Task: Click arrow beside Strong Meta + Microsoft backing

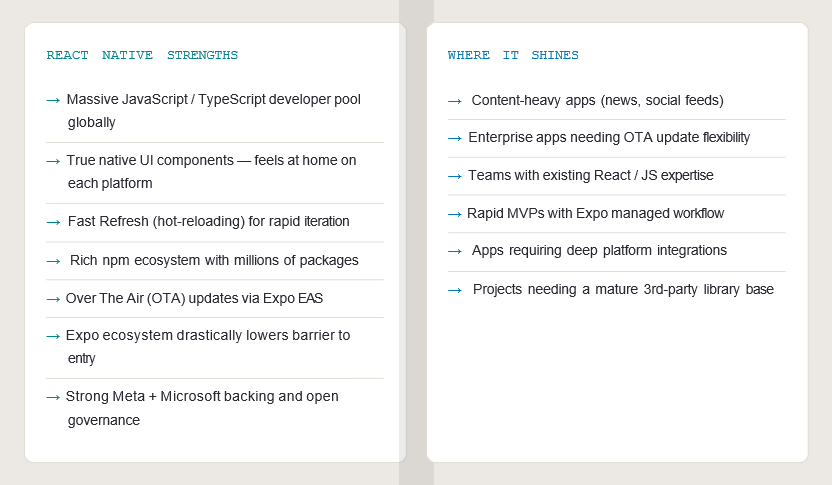Action: [x=54, y=397]
